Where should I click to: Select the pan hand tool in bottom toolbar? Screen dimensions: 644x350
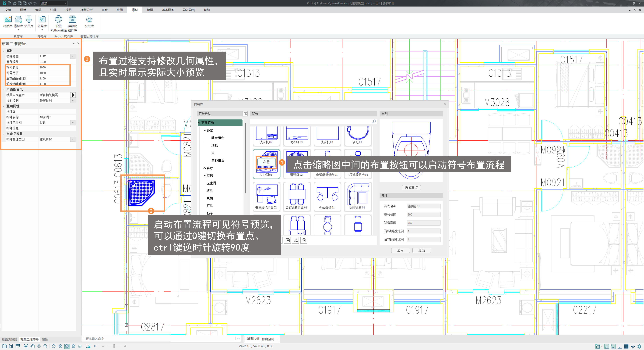tap(33, 346)
